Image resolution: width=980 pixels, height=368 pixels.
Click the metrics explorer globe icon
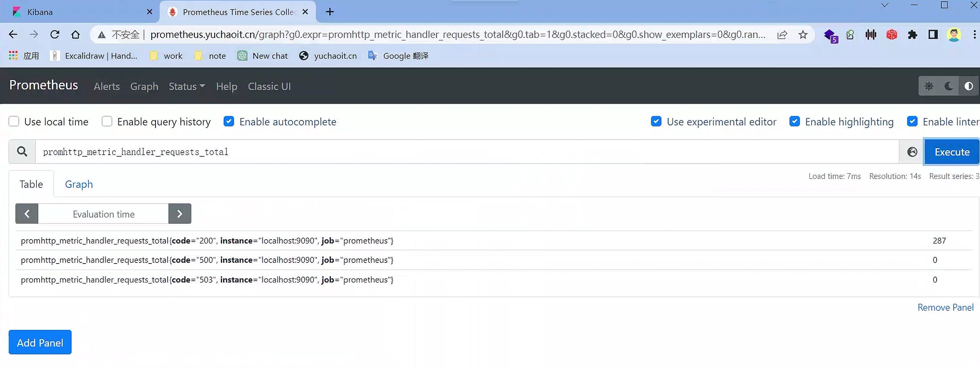tap(912, 152)
